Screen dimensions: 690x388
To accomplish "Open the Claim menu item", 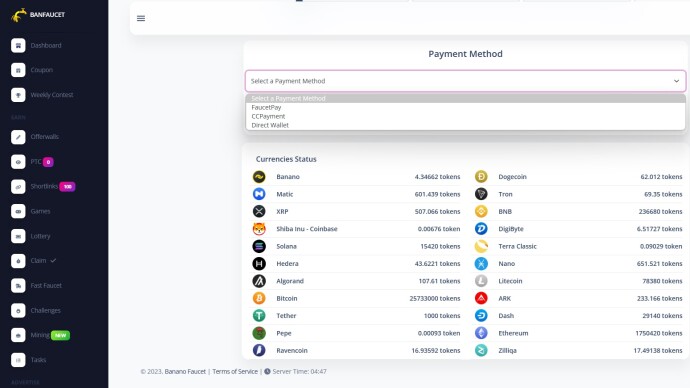I will pyautogui.click(x=38, y=260).
